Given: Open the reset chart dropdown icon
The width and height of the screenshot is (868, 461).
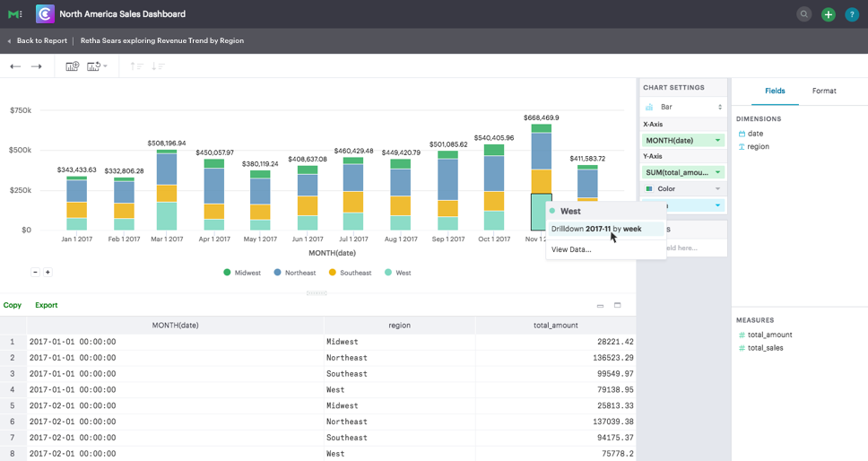Looking at the screenshot, I should pos(97,66).
